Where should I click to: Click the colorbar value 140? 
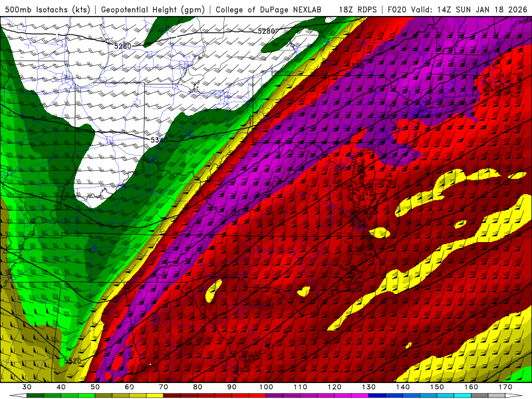(x=403, y=387)
